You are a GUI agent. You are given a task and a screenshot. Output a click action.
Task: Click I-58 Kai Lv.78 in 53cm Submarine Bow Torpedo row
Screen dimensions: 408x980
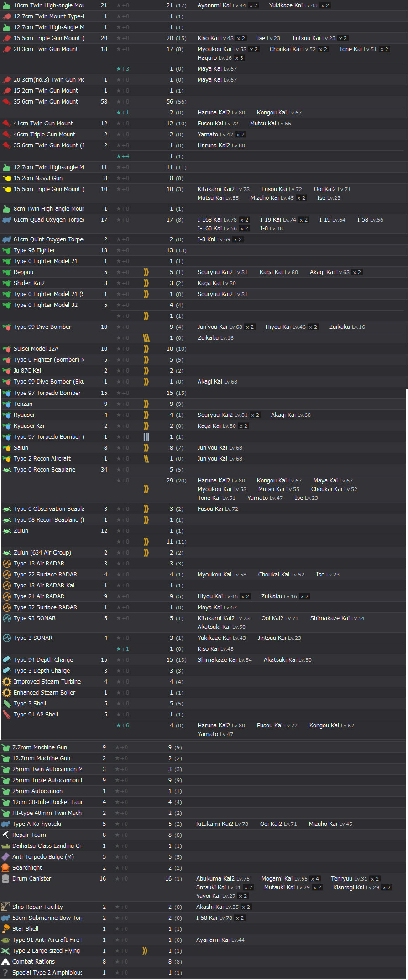click(x=214, y=918)
